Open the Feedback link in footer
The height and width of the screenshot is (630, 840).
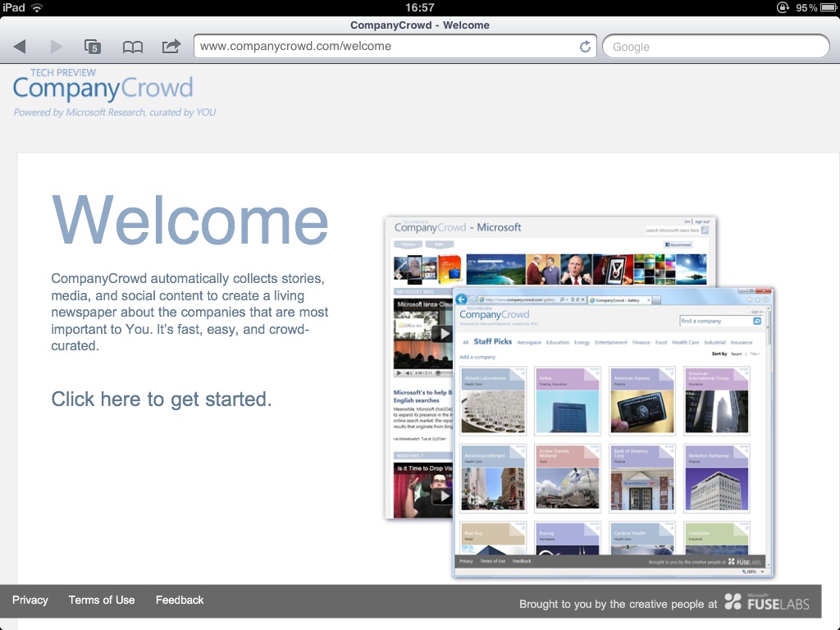tap(180, 600)
